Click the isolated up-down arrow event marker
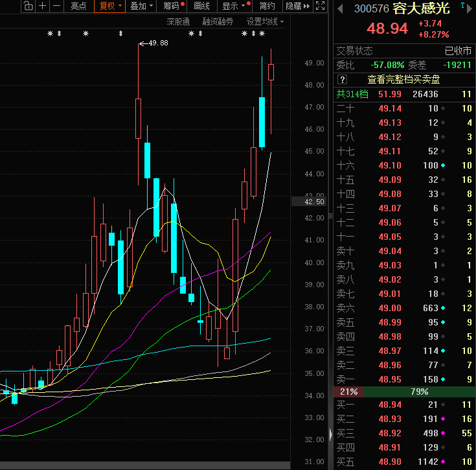The height and width of the screenshot is (470, 476). click(x=121, y=34)
